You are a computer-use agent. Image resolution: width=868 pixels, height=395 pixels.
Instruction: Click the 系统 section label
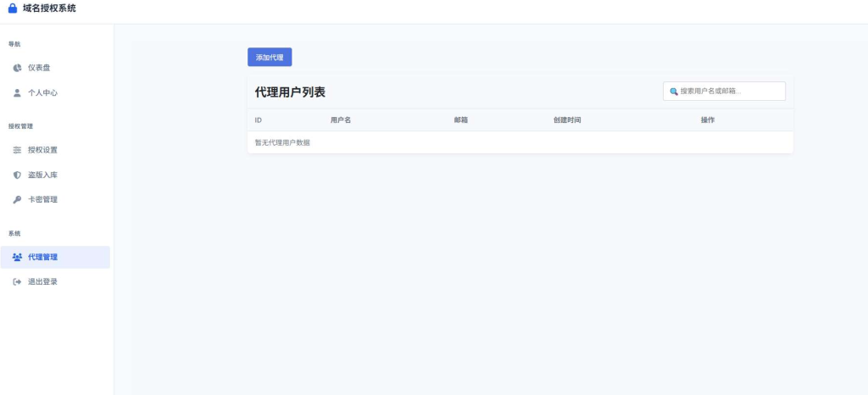(x=14, y=233)
